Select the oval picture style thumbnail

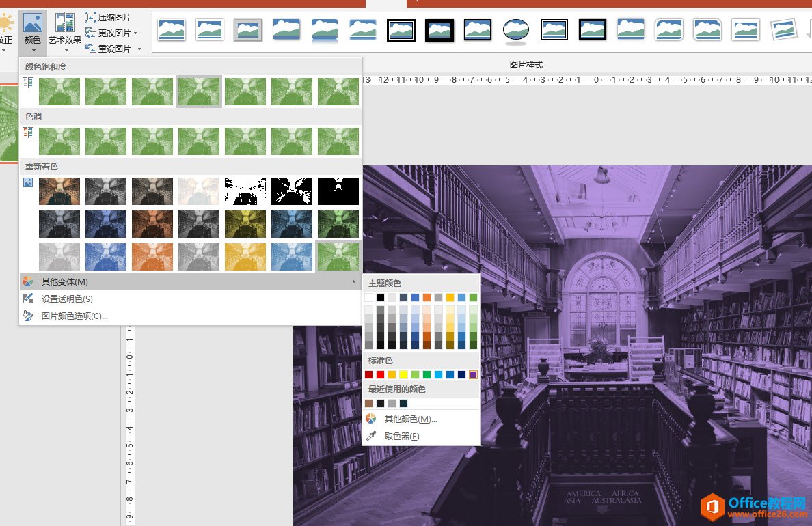pos(516,30)
